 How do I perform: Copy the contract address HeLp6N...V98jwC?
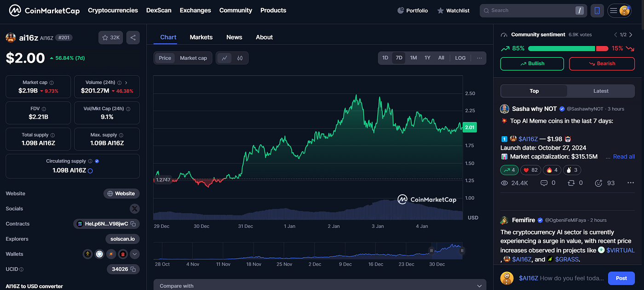(x=133, y=224)
